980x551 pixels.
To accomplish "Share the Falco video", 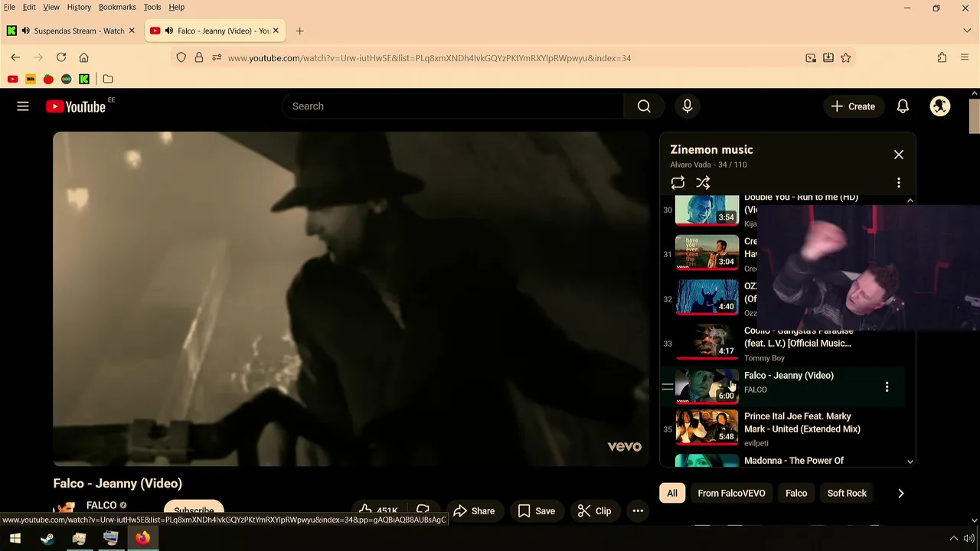I will click(474, 511).
